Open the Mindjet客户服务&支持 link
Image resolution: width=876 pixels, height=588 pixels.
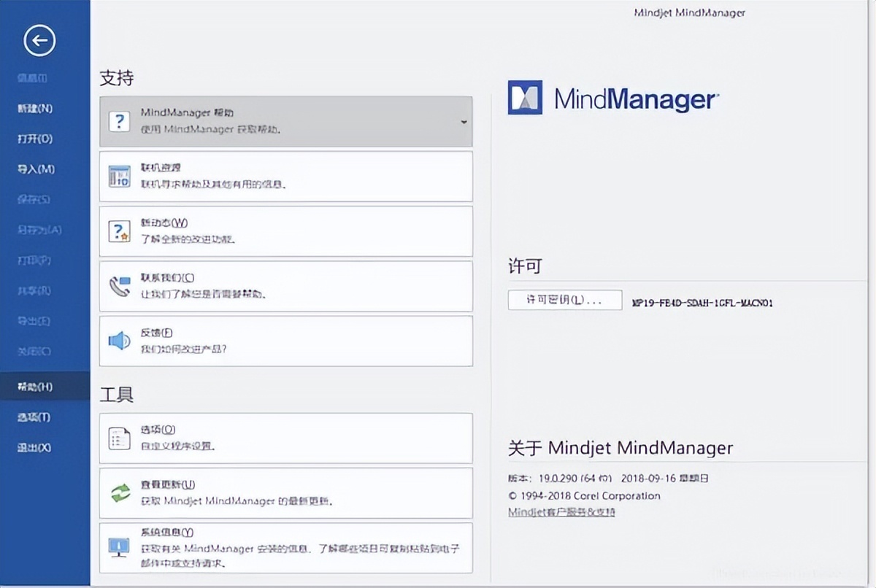(561, 512)
